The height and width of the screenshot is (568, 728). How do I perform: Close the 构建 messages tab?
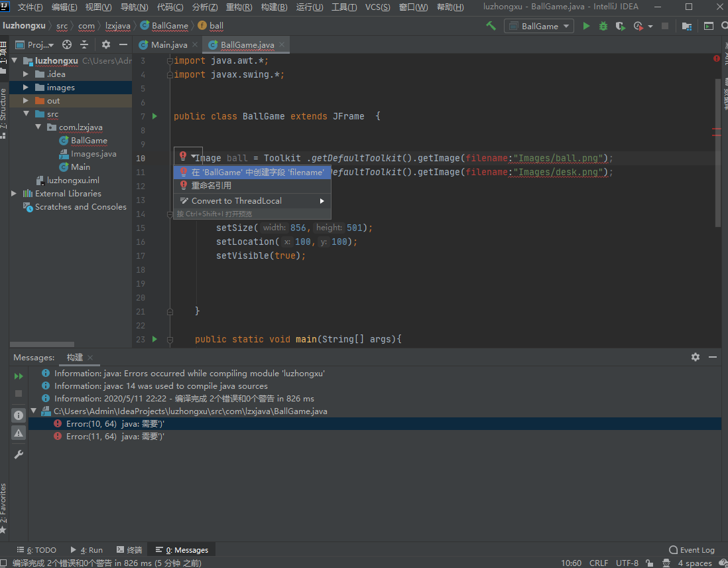click(90, 358)
